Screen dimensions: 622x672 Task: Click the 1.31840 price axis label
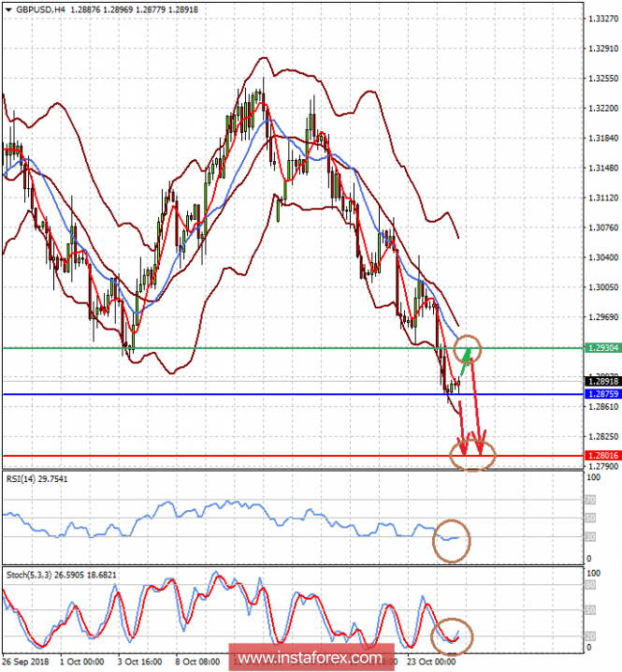[603, 138]
